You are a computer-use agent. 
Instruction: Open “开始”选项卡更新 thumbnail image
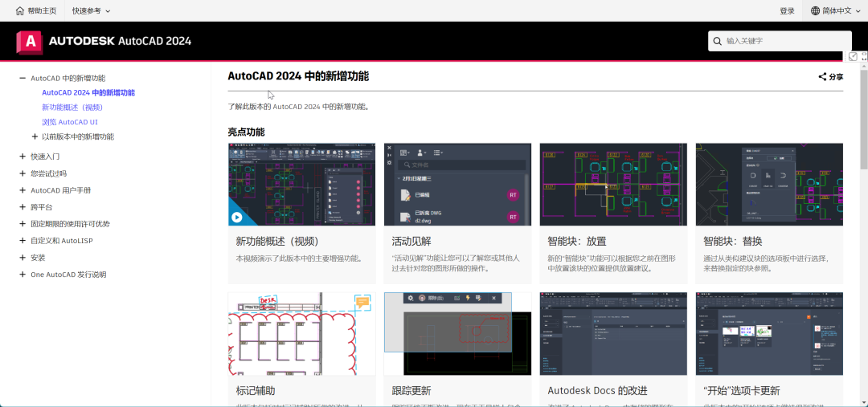tap(769, 334)
